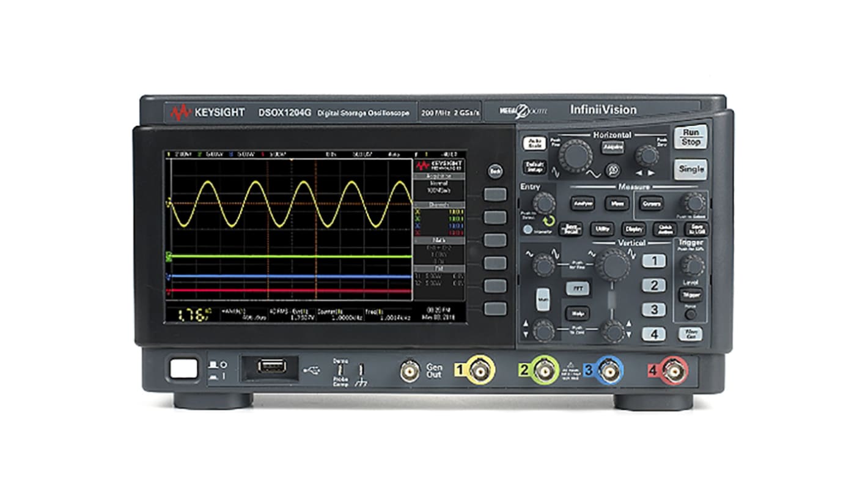Select the fourth softkey beside the screen
This screenshot has width=868, height=488.
[495, 263]
